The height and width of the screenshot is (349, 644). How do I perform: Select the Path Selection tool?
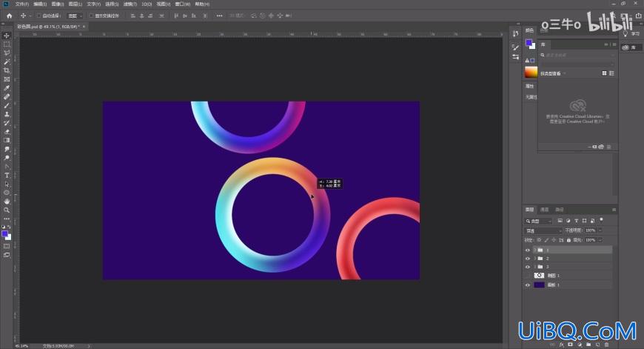click(x=7, y=184)
